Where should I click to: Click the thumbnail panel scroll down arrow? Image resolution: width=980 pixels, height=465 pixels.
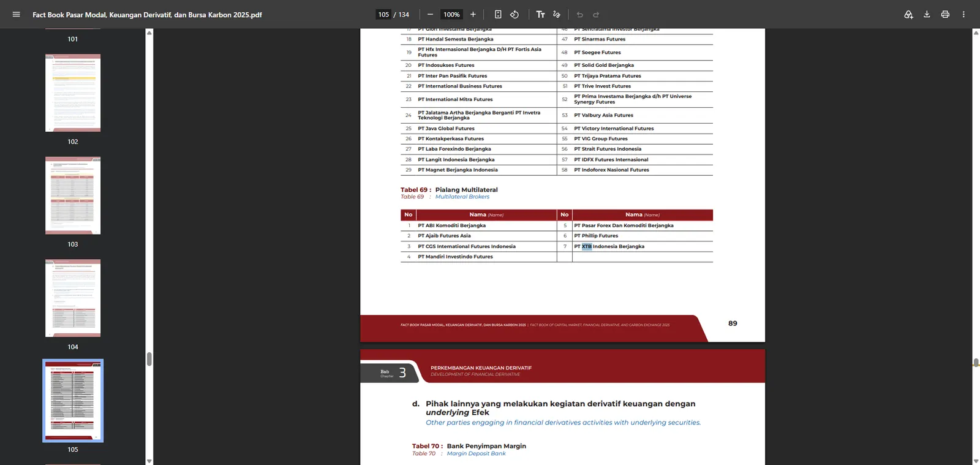click(x=149, y=461)
